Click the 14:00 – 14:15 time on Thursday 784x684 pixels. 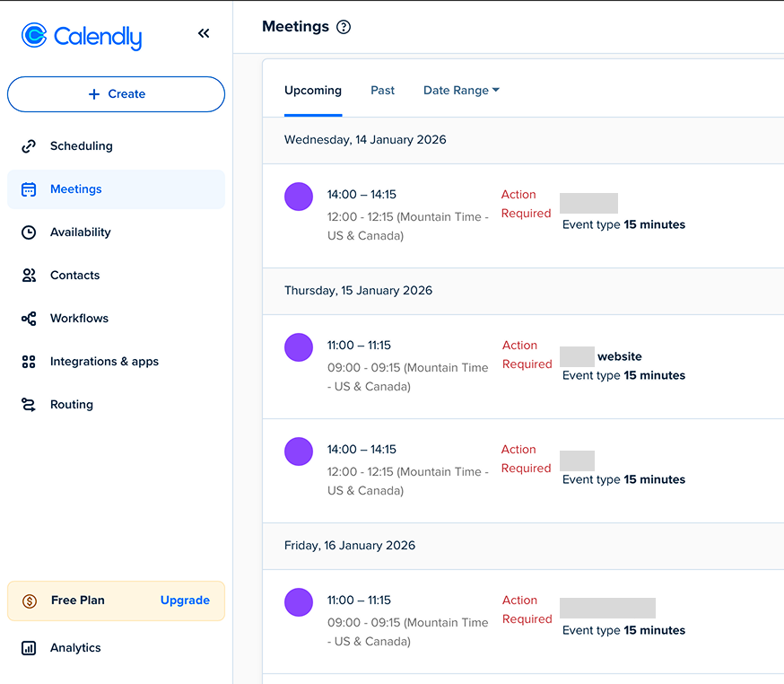tap(362, 450)
